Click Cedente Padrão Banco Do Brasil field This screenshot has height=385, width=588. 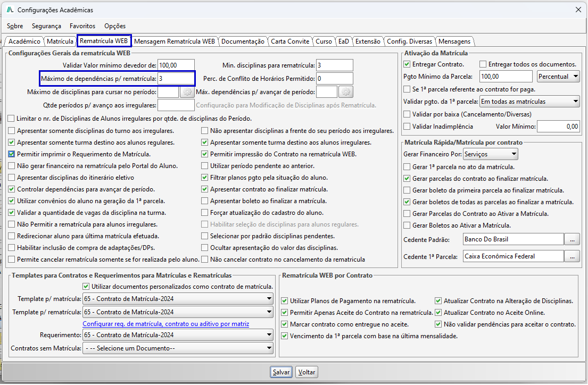coord(514,239)
